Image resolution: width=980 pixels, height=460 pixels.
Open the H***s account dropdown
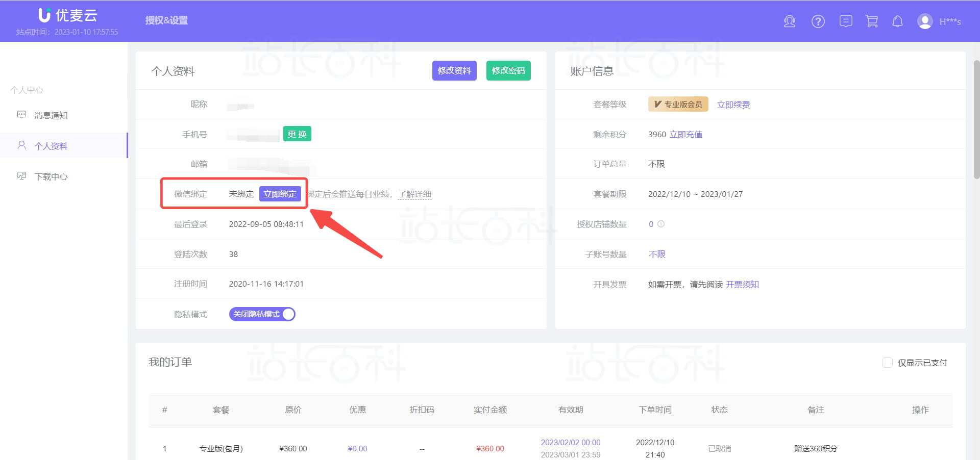tap(950, 21)
